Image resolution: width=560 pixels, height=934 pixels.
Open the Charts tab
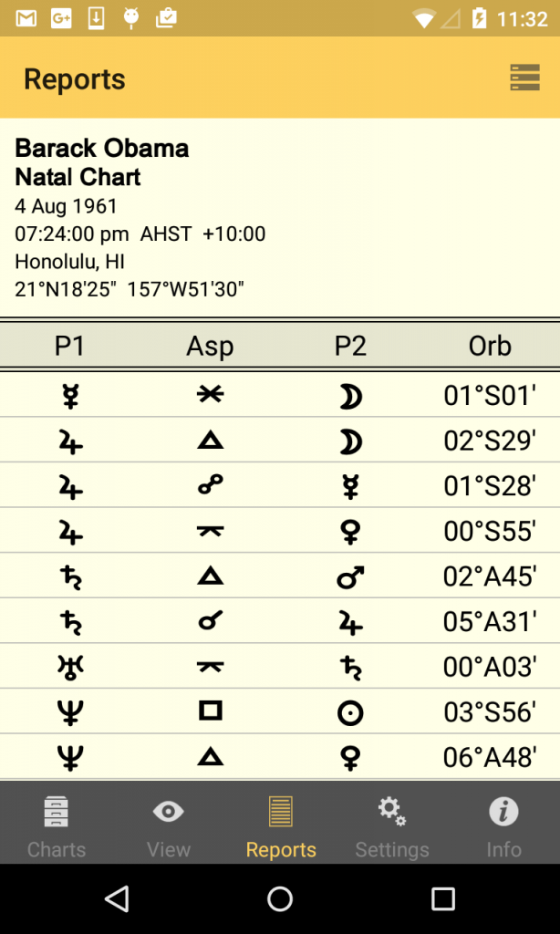tap(56, 825)
